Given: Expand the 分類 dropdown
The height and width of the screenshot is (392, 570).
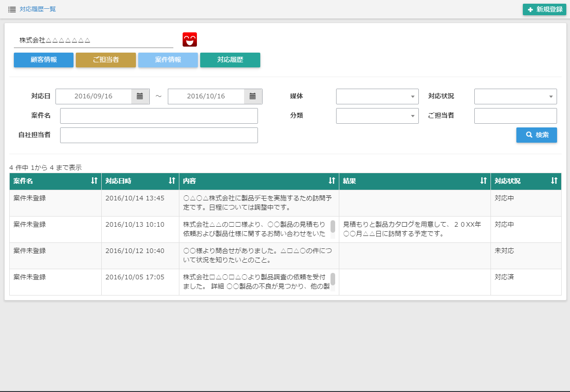Looking at the screenshot, I should click(377, 116).
